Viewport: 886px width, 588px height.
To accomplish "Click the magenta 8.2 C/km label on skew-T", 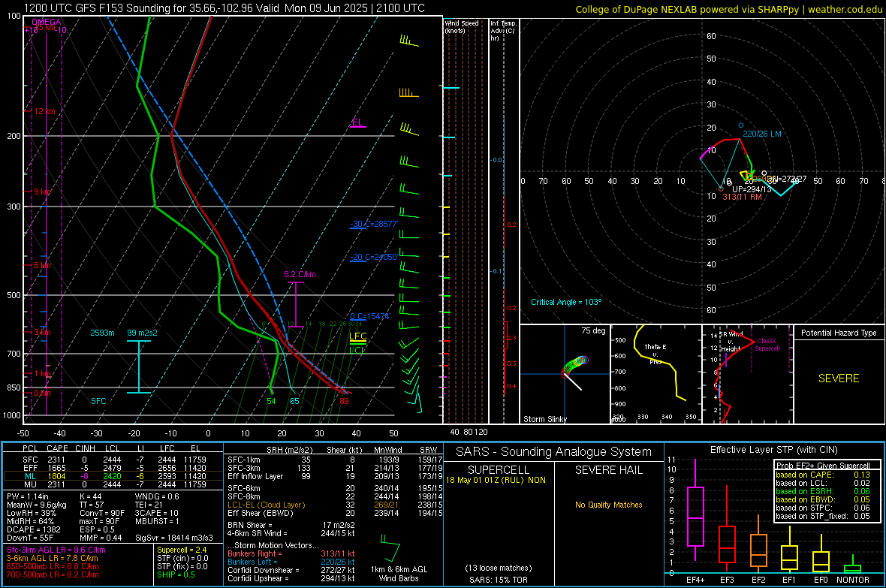I will pyautogui.click(x=300, y=274).
